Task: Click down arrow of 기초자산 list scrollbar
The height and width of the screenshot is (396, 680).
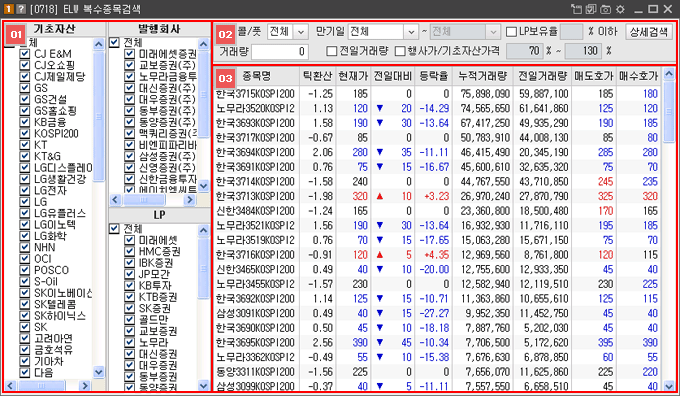Action: [x=99, y=372]
